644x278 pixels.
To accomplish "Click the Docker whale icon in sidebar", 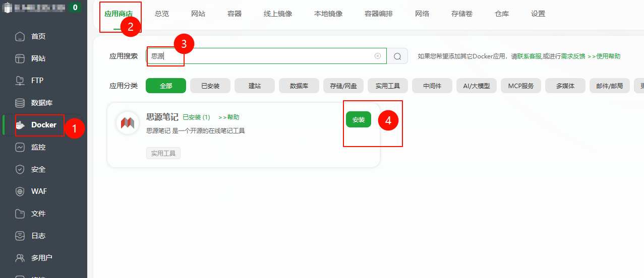I will 20,125.
